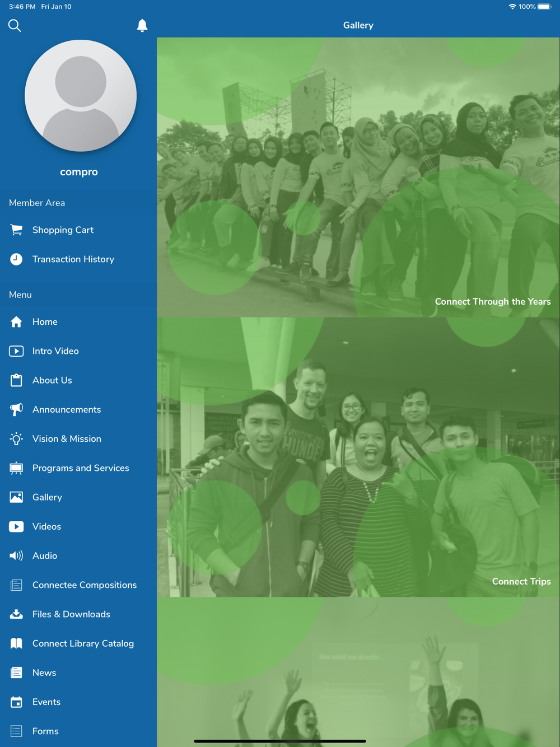The image size is (560, 747).
Task: Click the Forms list icon
Action: pyautogui.click(x=16, y=731)
